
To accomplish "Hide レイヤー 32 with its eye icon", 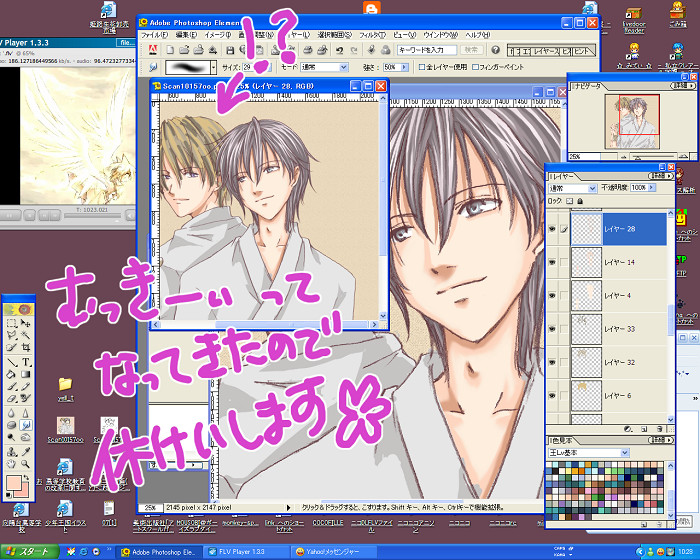I will (552, 362).
